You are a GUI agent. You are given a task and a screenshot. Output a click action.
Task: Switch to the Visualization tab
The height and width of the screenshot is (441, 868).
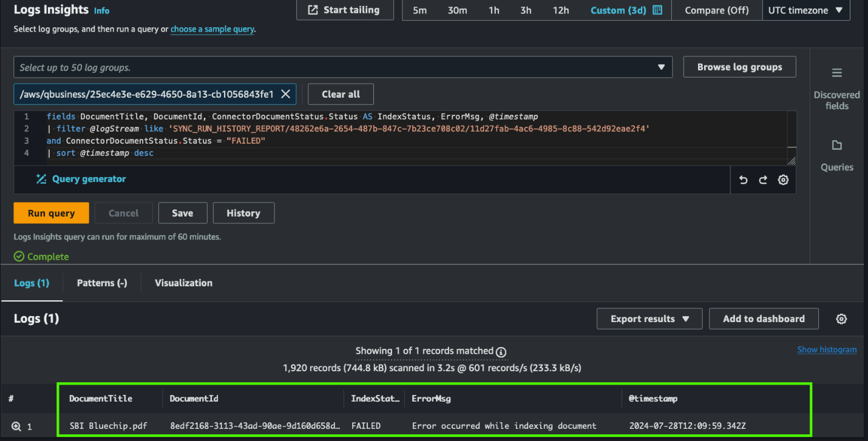click(x=183, y=283)
